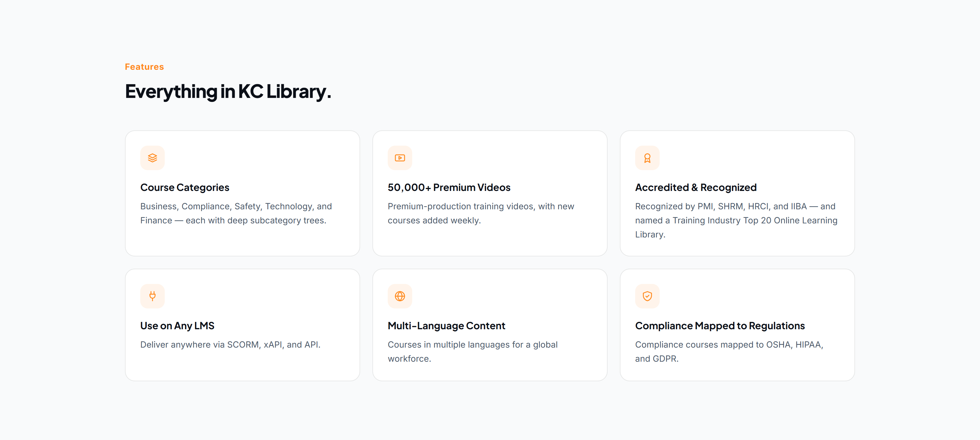Select the Compliance Mapped to Regulations heading
Screen dimensions: 980x440
720,326
